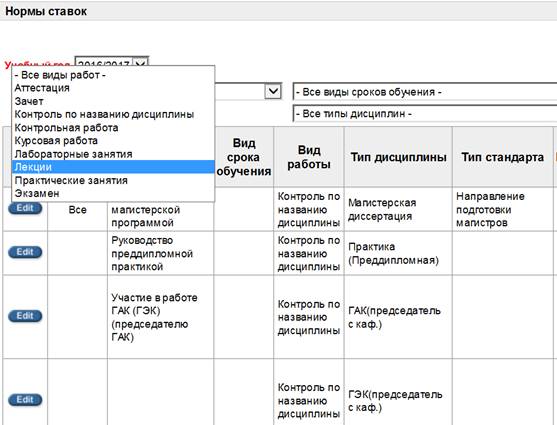
Task: Select 'Лекции' in the dropdown list
Action: 113,167
